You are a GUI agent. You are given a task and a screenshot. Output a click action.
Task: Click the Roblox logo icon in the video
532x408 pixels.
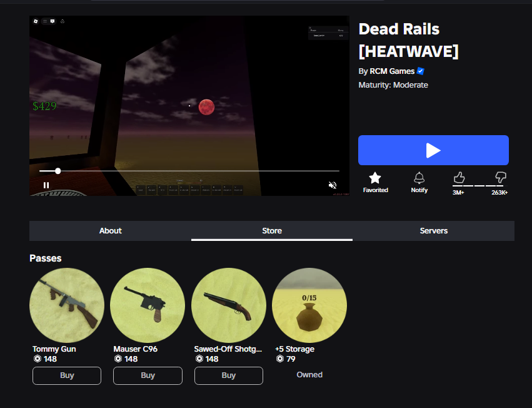[36, 21]
